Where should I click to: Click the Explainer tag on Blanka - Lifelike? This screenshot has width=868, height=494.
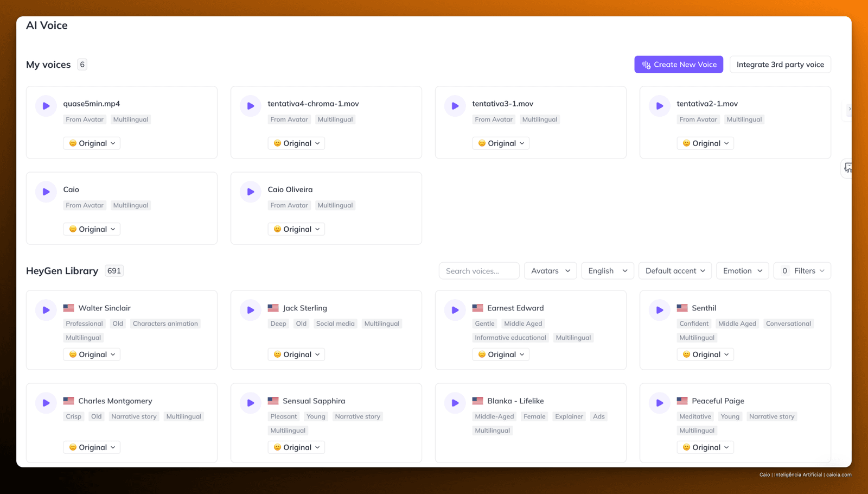click(x=569, y=416)
